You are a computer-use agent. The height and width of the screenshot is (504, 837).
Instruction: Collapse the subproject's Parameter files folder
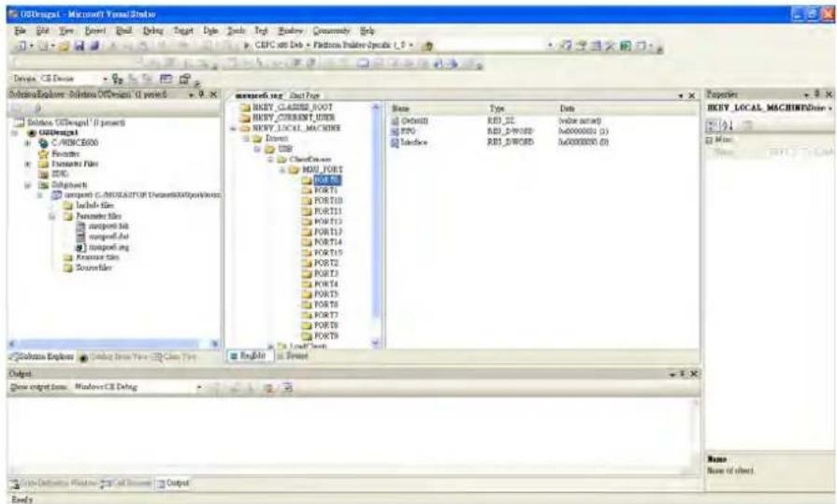tap(52, 216)
